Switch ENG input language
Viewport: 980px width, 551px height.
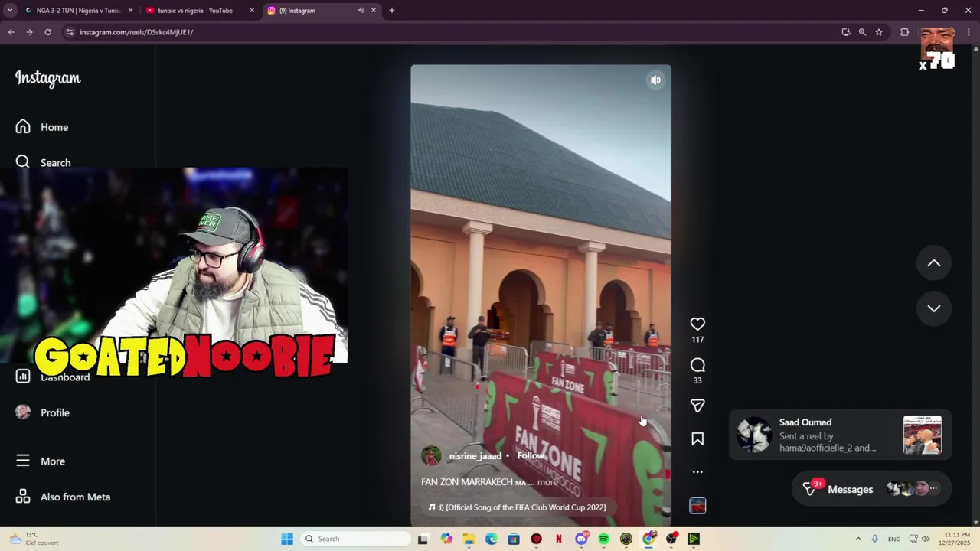point(893,539)
